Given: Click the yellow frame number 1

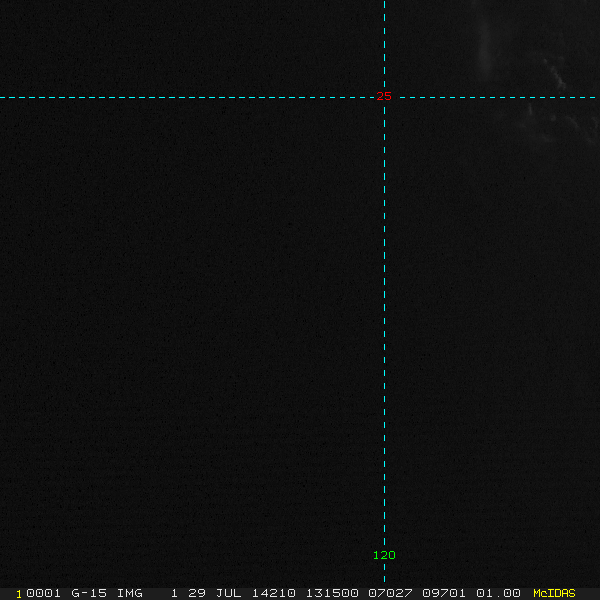Looking at the screenshot, I should tap(19, 594).
